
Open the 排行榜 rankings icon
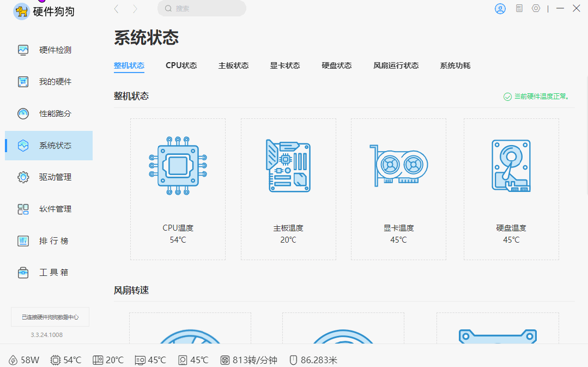[x=22, y=240]
